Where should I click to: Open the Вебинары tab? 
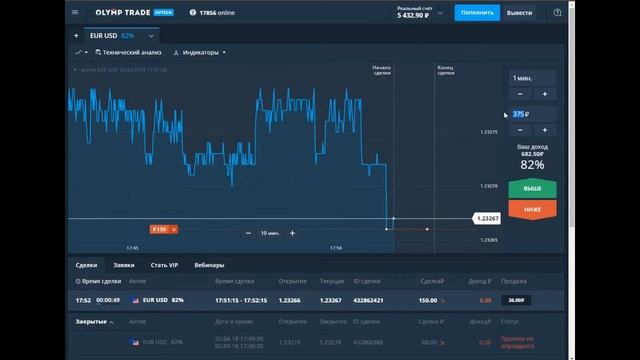209,265
